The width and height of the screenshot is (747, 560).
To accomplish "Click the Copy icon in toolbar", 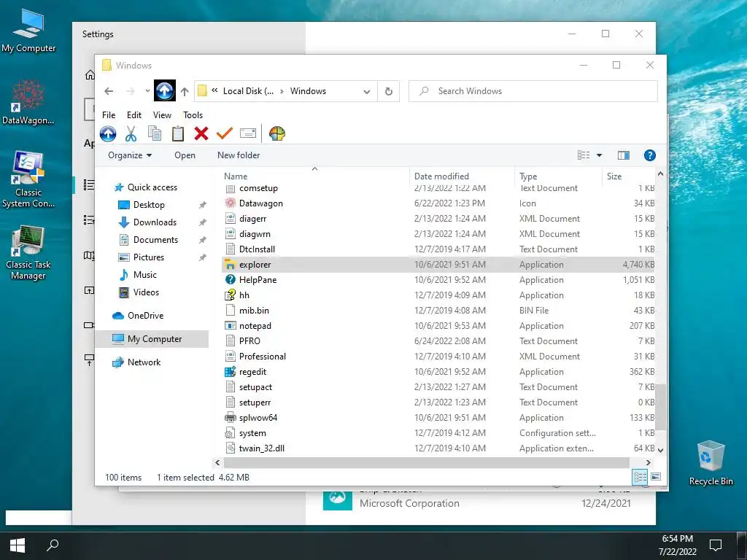I will 155,134.
